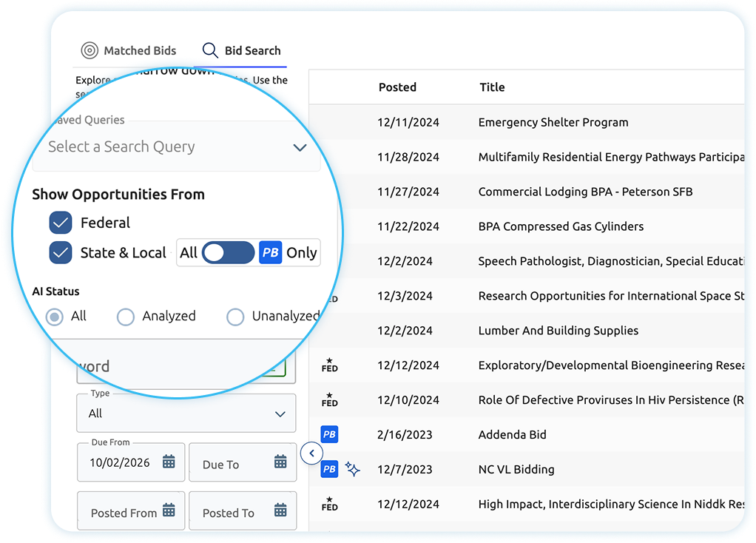
Task: Click the Posted To date field
Action: point(243,510)
